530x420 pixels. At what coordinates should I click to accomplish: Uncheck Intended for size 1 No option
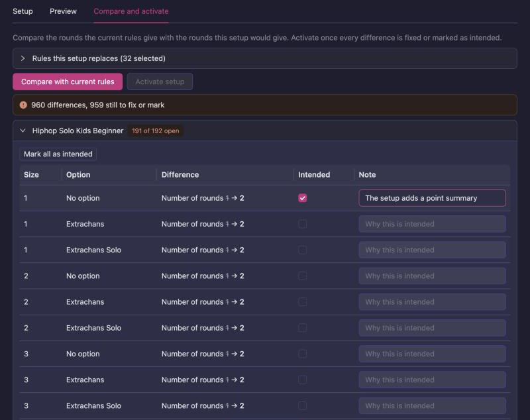point(303,198)
